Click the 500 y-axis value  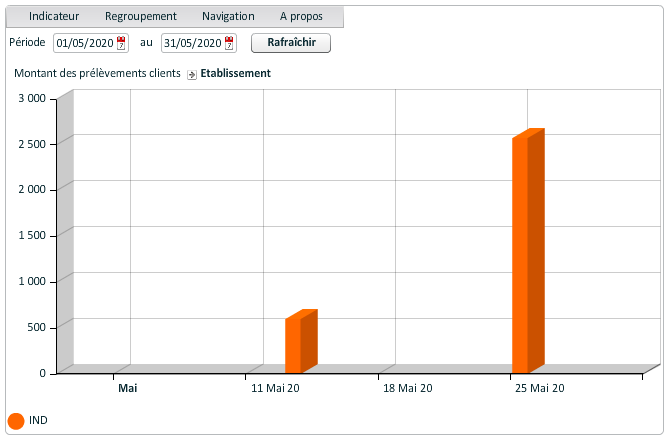pyautogui.click(x=37, y=327)
